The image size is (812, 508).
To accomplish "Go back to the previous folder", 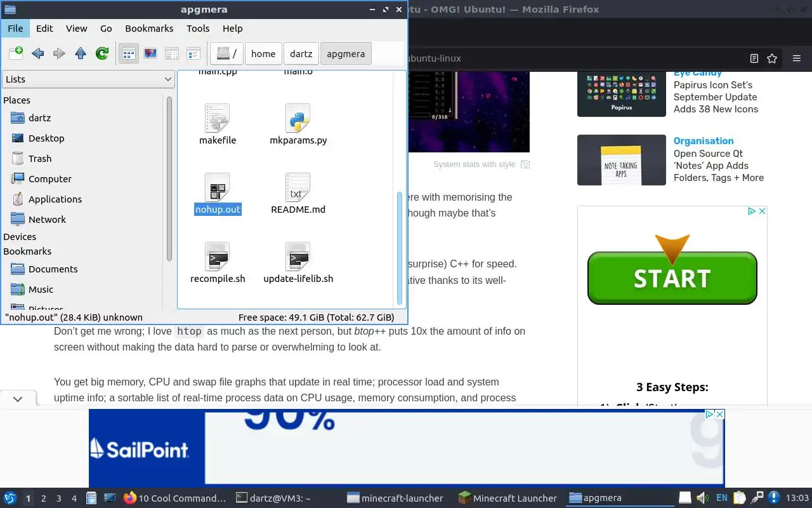I will click(x=37, y=53).
